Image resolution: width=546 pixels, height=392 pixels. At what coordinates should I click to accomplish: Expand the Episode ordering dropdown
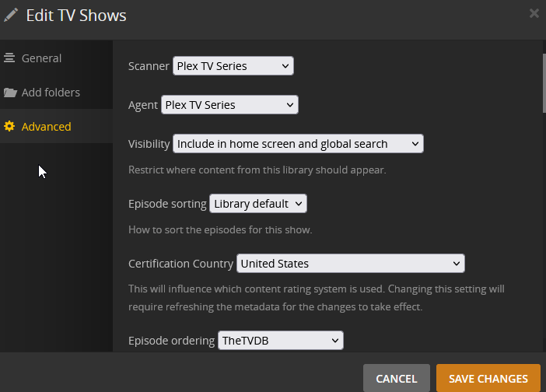[x=281, y=340]
